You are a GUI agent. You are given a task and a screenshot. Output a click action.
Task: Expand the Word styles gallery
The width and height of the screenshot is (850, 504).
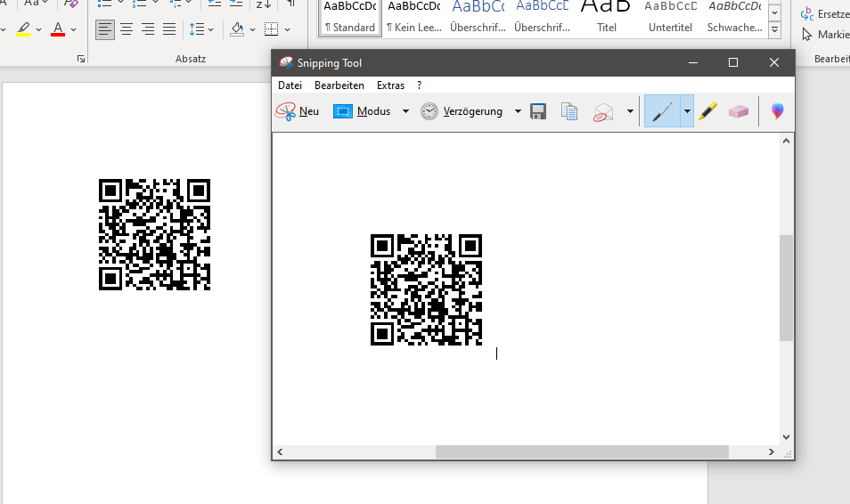775,30
